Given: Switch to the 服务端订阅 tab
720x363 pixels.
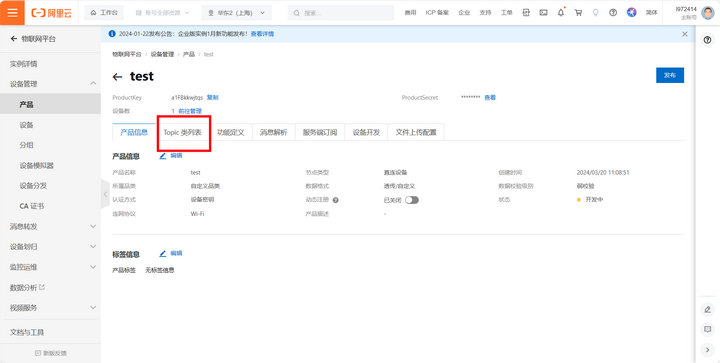Looking at the screenshot, I should [320, 133].
